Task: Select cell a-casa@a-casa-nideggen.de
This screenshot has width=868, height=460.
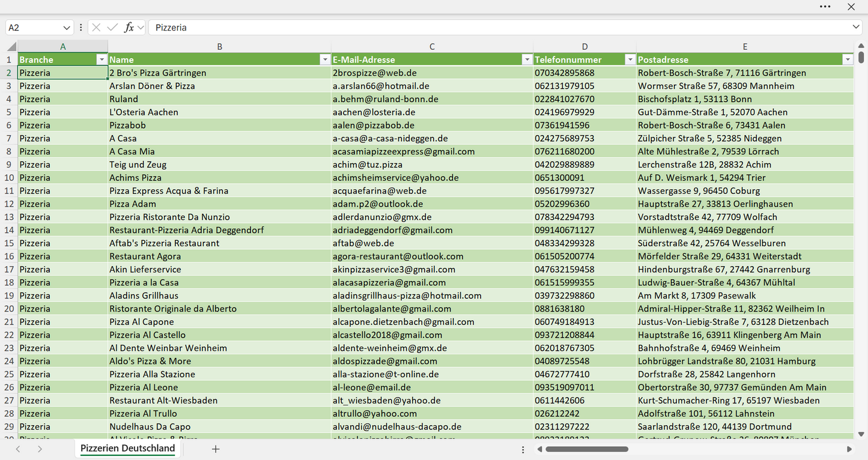Action: pyautogui.click(x=432, y=139)
